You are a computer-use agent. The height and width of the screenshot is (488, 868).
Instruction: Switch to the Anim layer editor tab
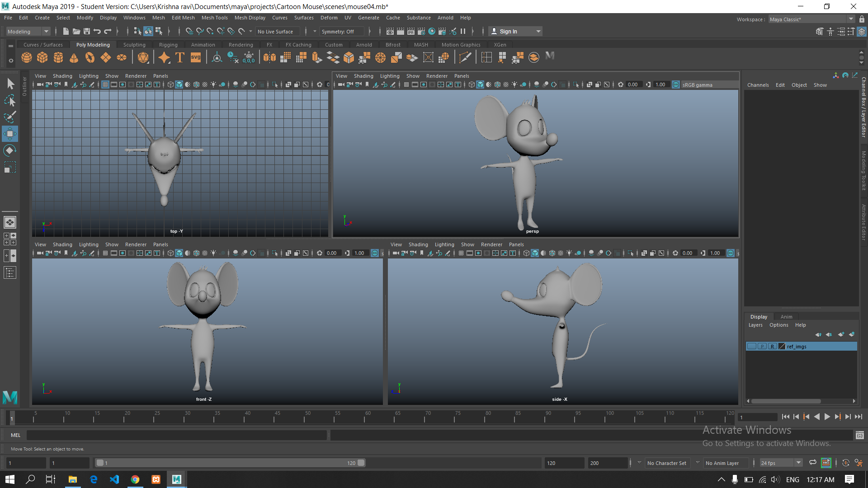click(786, 317)
